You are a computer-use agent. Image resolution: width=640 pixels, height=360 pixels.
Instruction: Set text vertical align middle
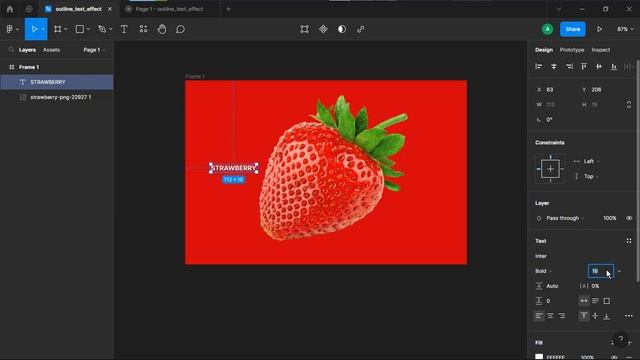pos(596,316)
